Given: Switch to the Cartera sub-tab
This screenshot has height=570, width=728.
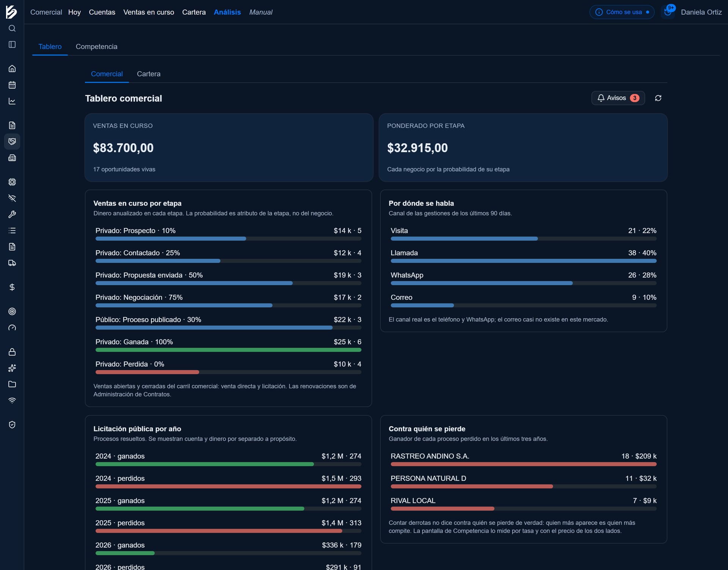Looking at the screenshot, I should [149, 74].
